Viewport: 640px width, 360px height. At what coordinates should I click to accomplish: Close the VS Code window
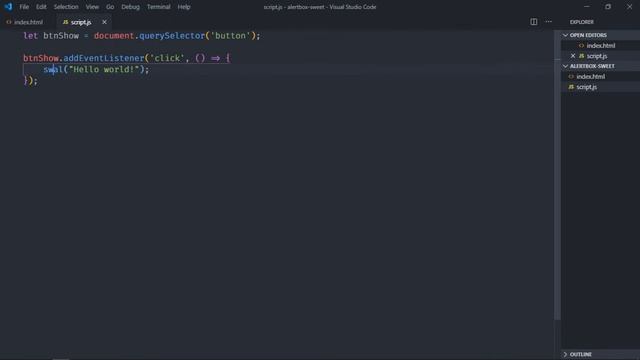coord(629,7)
